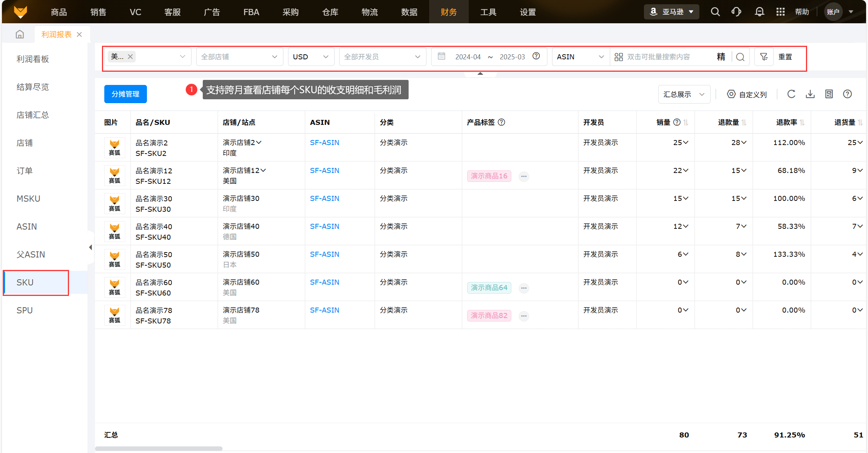Click the customer support headset icon
This screenshot has height=453, width=868.
click(x=736, y=12)
